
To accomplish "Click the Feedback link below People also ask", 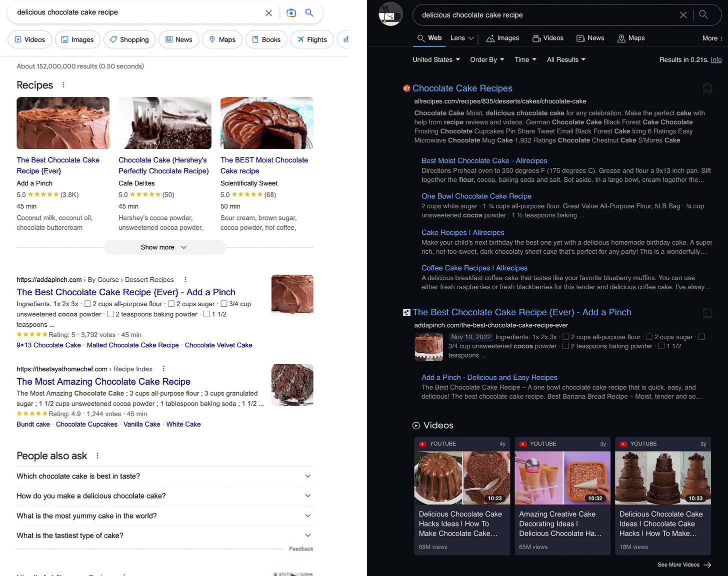I will (x=301, y=549).
